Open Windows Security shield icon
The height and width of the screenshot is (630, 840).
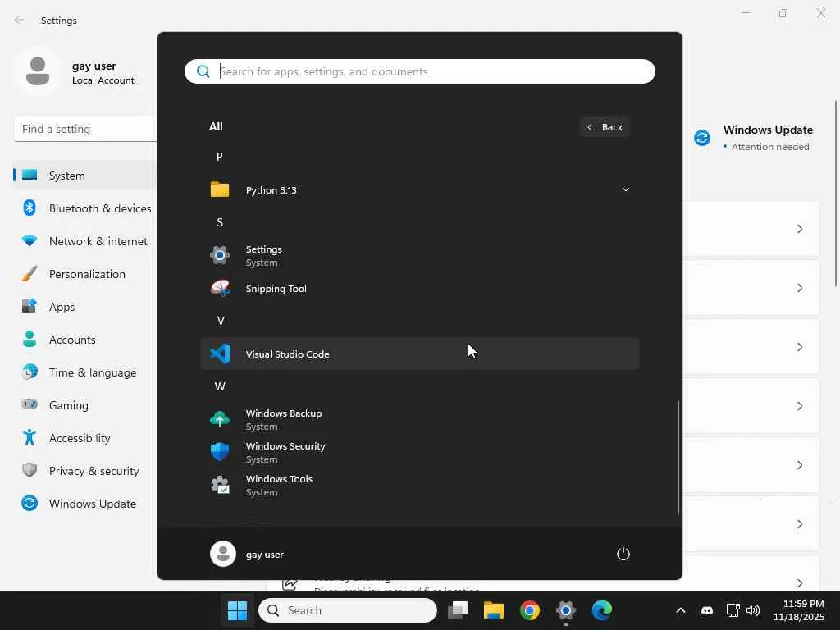220,452
